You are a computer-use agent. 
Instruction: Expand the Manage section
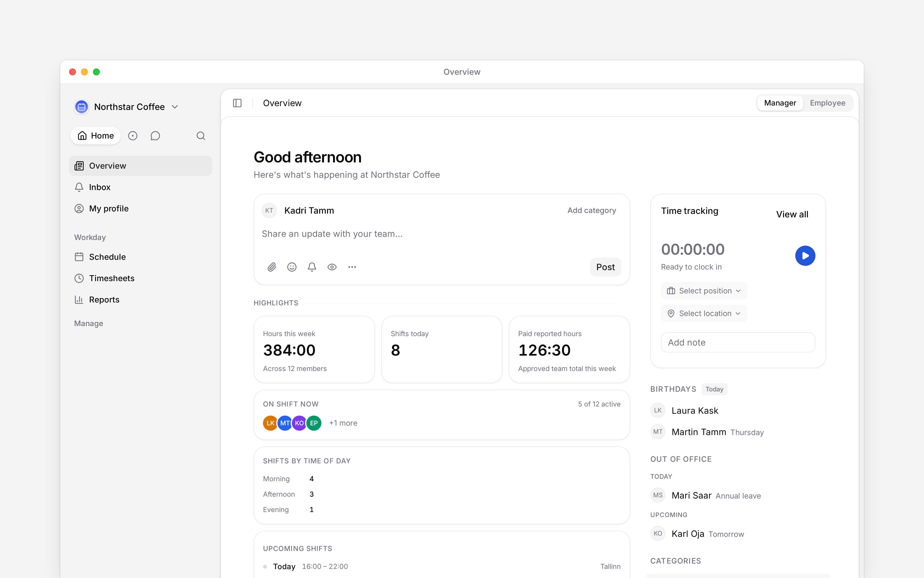tap(89, 324)
